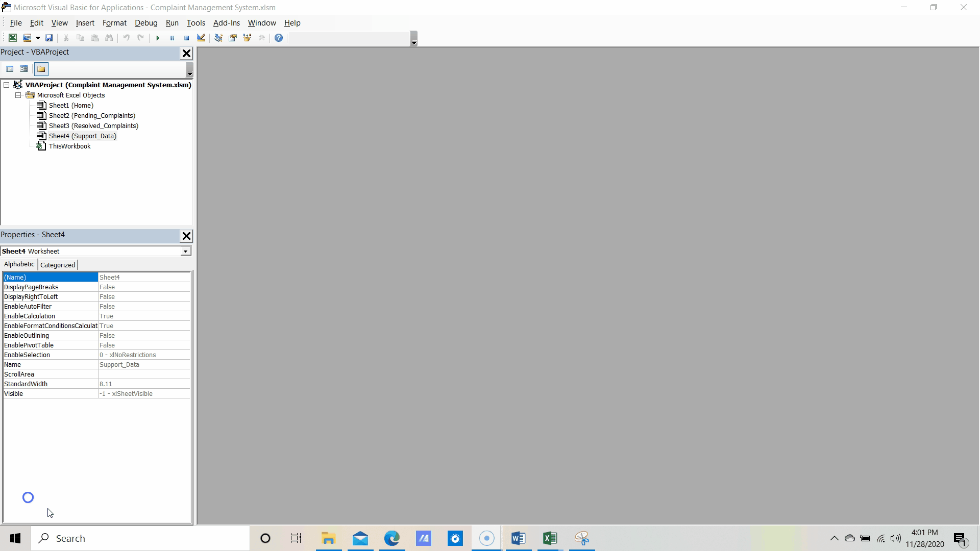This screenshot has height=551, width=980.
Task: Select Sheet2 (Pending_Complaints) in tree
Action: [92, 115]
